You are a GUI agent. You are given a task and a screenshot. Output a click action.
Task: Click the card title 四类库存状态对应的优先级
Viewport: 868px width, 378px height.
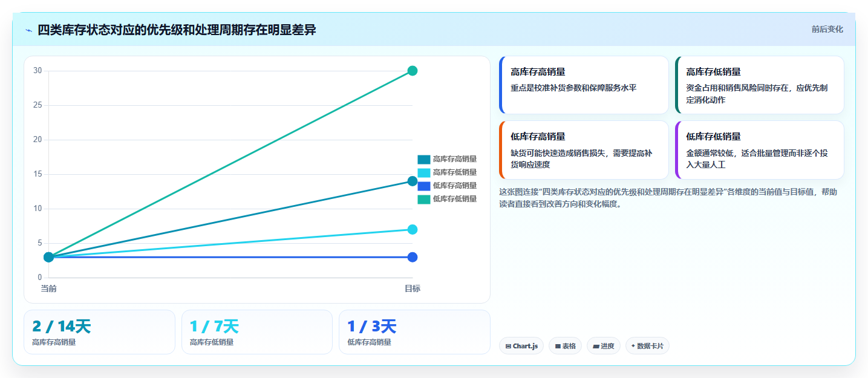[x=177, y=30]
